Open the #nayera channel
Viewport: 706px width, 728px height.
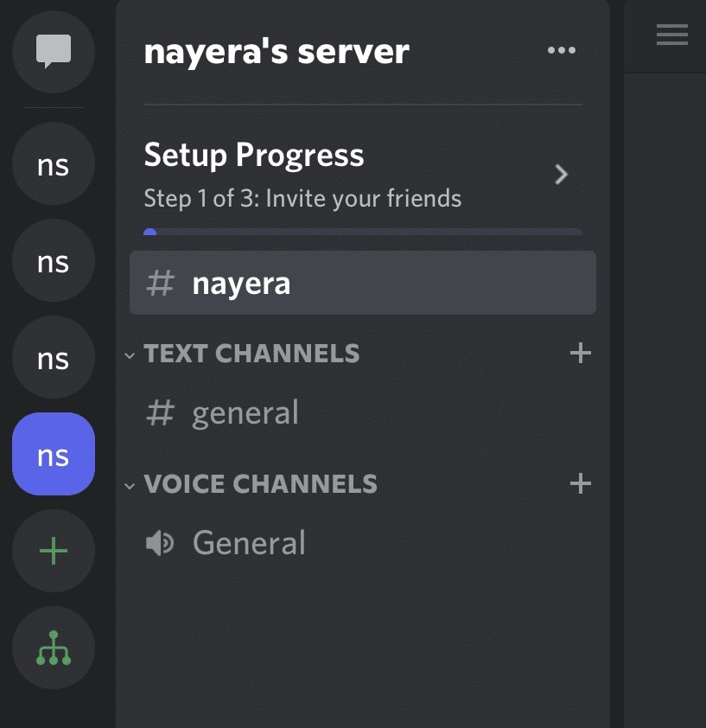[363, 283]
